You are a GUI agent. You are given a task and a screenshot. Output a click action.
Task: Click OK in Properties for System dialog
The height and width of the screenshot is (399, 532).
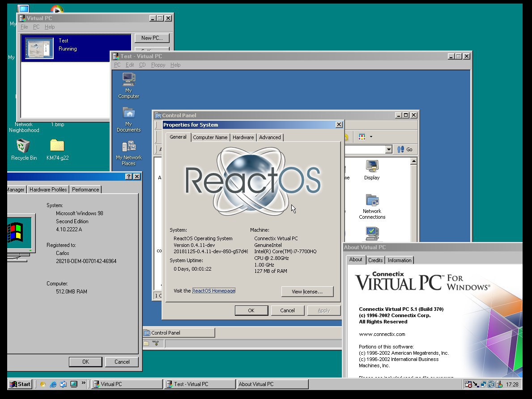[251, 310]
